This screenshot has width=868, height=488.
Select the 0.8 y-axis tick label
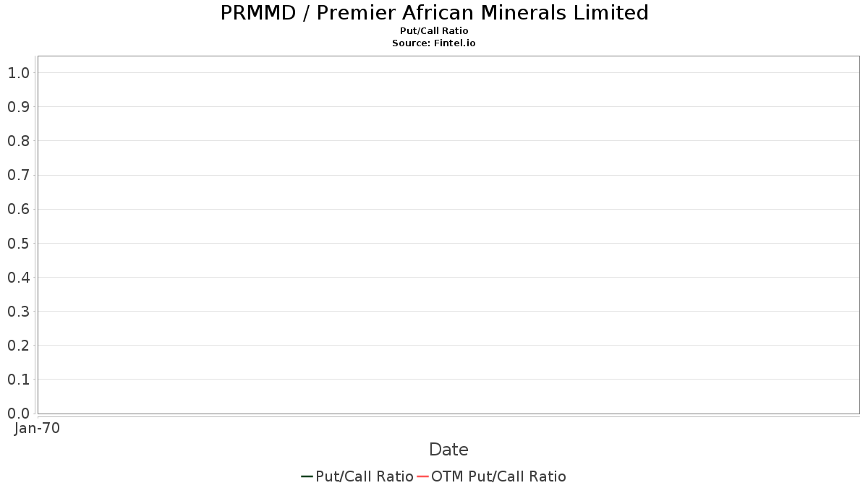[x=18, y=141]
